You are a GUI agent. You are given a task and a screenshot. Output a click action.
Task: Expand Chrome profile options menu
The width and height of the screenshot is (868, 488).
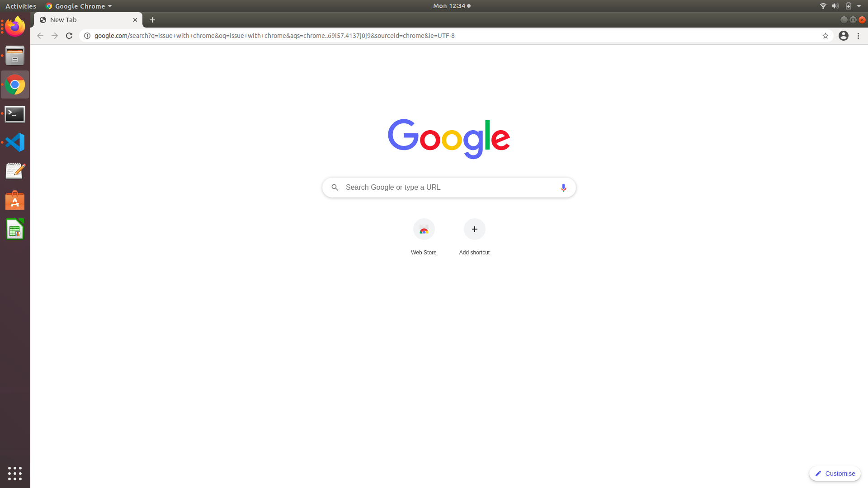tap(844, 36)
